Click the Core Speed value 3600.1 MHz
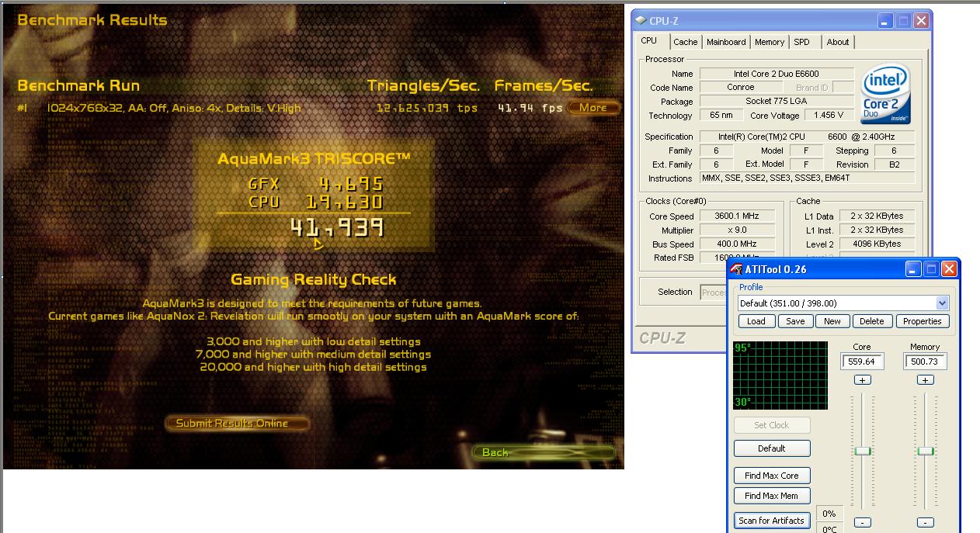The width and height of the screenshot is (980, 533). tap(737, 216)
